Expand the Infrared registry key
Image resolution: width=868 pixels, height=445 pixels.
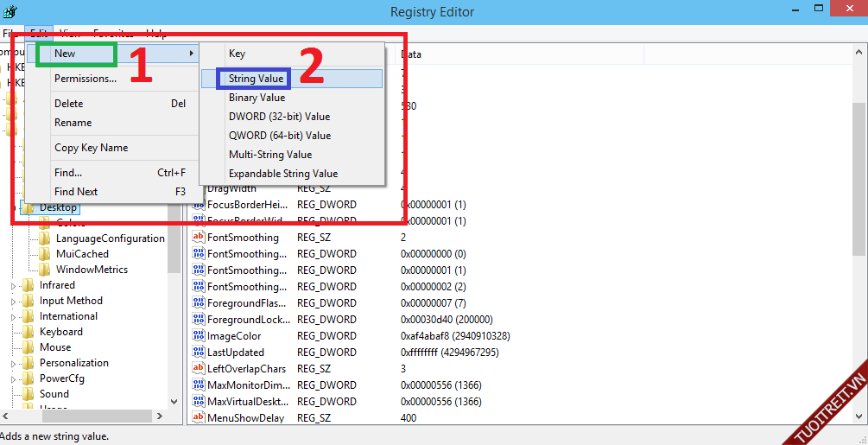13,286
